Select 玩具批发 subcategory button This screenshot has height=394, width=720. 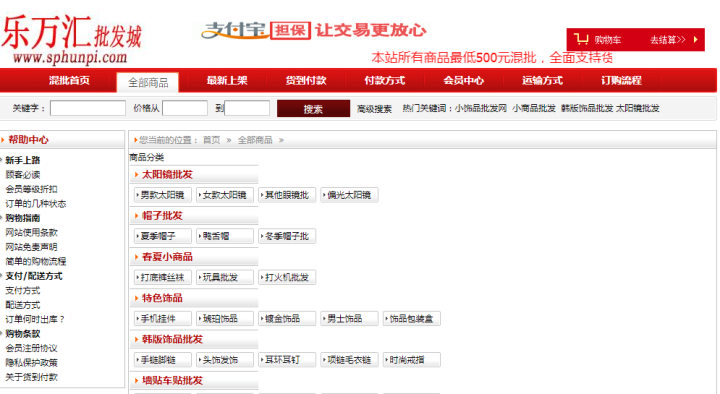coord(225,277)
